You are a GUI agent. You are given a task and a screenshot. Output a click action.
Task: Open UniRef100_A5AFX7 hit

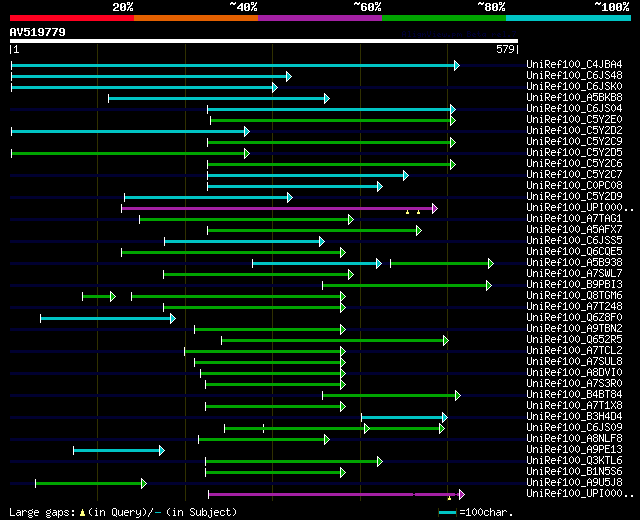[x=574, y=230]
